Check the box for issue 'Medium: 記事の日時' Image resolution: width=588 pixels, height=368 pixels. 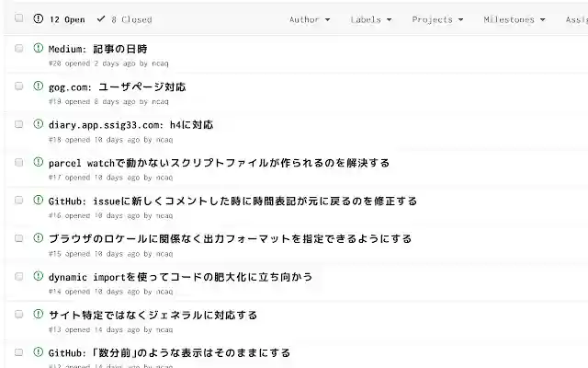[x=18, y=49]
